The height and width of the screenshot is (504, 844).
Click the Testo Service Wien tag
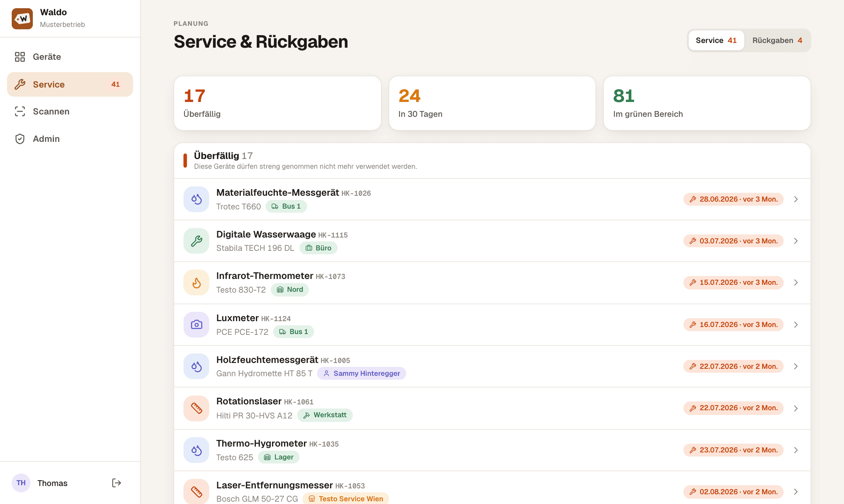click(346, 499)
